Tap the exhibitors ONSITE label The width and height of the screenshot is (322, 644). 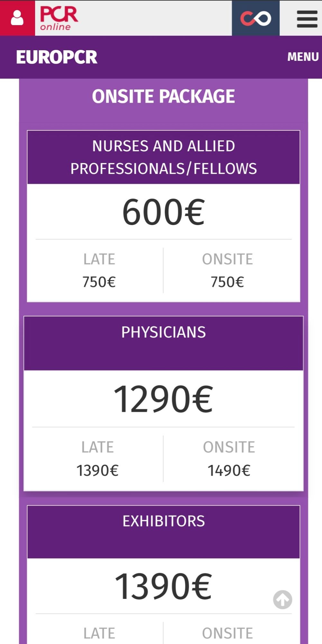point(227,633)
